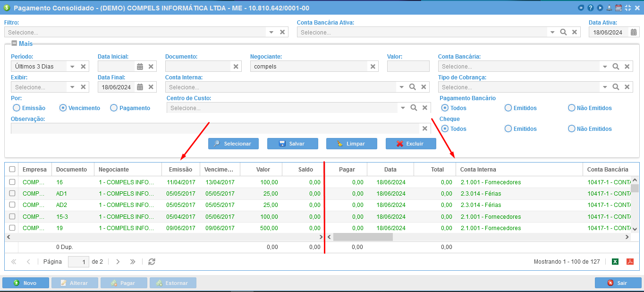
Task: Open Conta Bancária dropdown arrow
Action: 604,66
